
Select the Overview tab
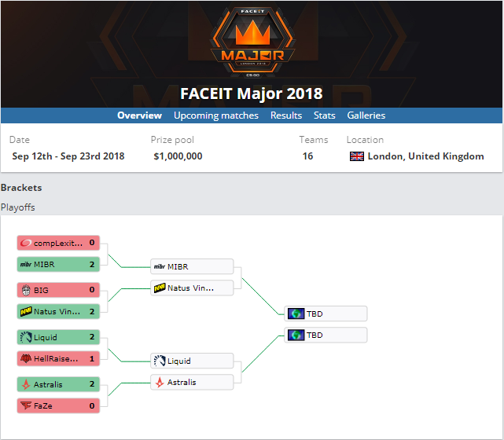139,115
